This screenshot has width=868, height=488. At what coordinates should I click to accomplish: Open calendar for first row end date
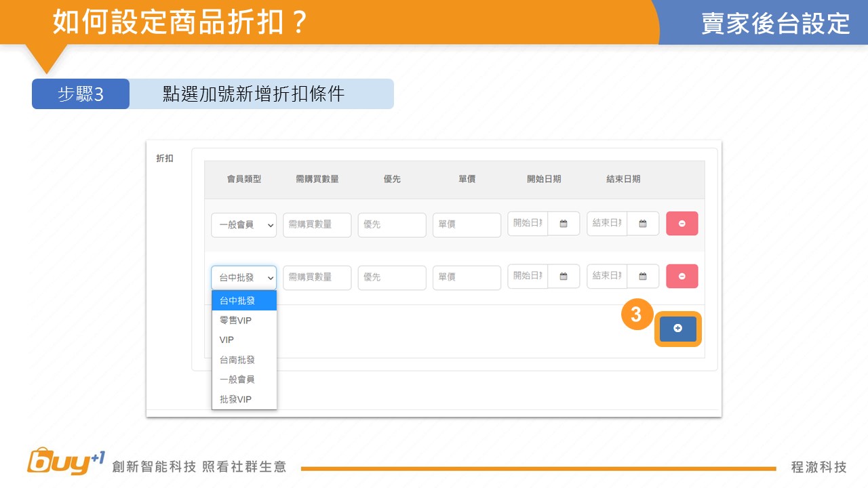[x=643, y=224]
